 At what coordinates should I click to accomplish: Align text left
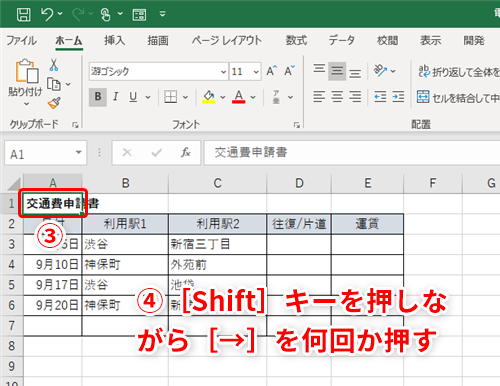[x=319, y=97]
